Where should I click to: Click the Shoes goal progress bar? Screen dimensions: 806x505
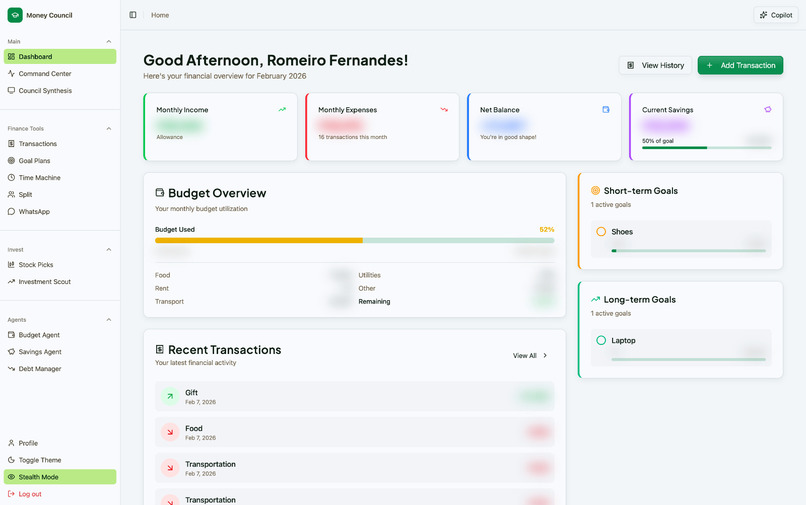click(688, 250)
